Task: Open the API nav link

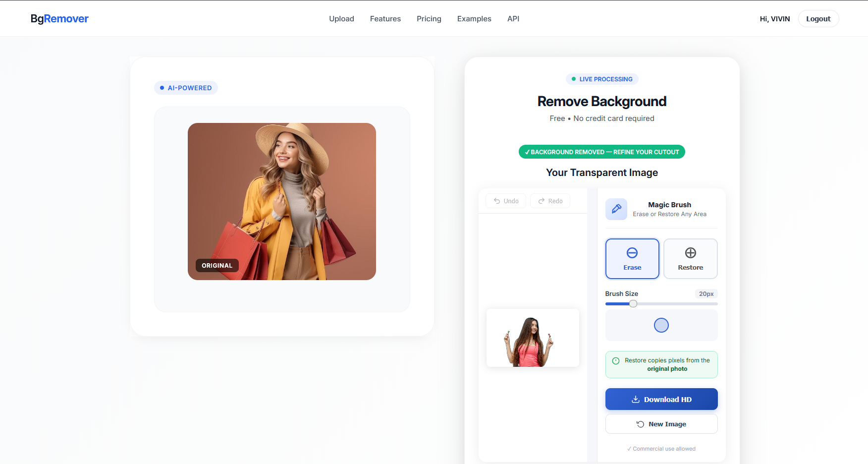Action: point(513,19)
